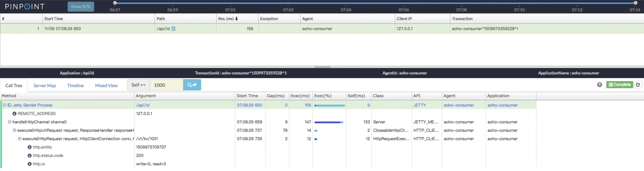
Task: Click the Class column header
Action: [391, 96]
